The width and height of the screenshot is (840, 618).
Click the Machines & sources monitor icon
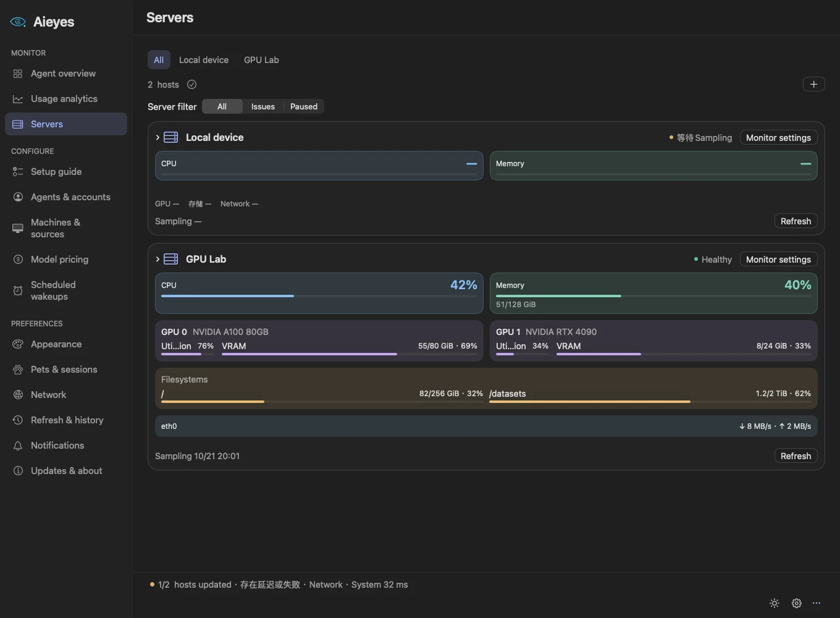(18, 229)
